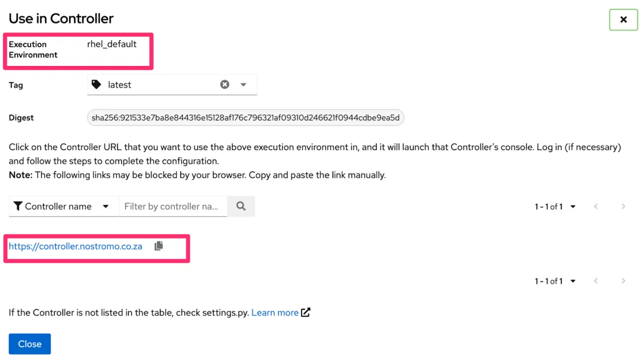Click the tag icon in the Tag selector
Screen dimensions: 644x363
[x=96, y=85]
